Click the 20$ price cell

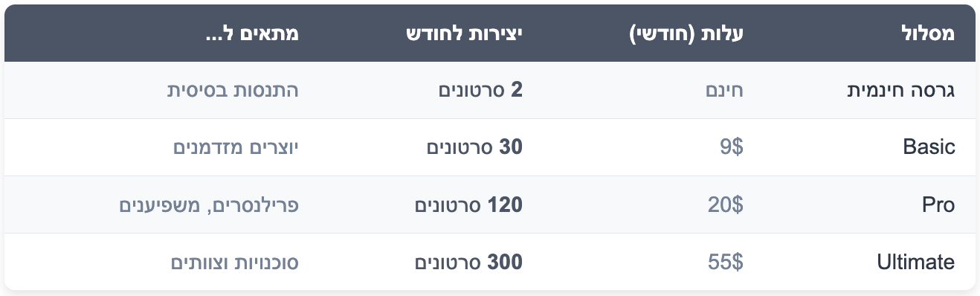[x=726, y=205]
